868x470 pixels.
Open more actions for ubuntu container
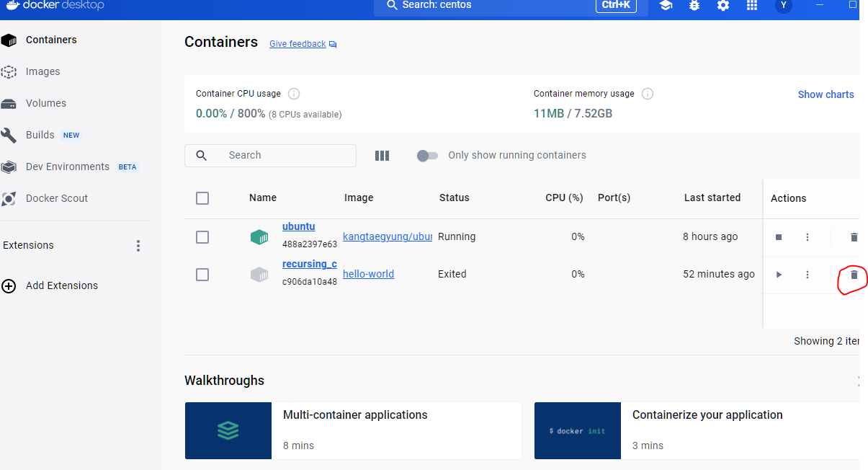coord(807,237)
